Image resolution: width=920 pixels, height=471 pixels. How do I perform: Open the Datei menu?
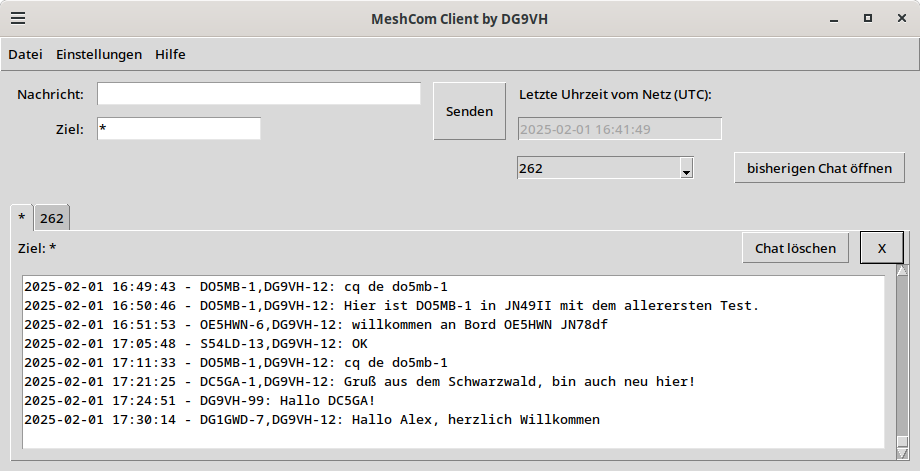pos(25,54)
